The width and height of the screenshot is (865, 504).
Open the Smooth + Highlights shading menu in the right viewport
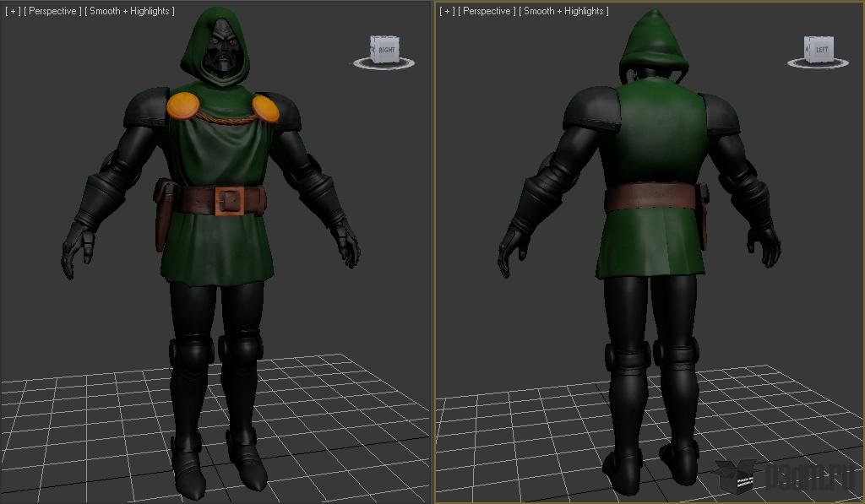tap(564, 11)
